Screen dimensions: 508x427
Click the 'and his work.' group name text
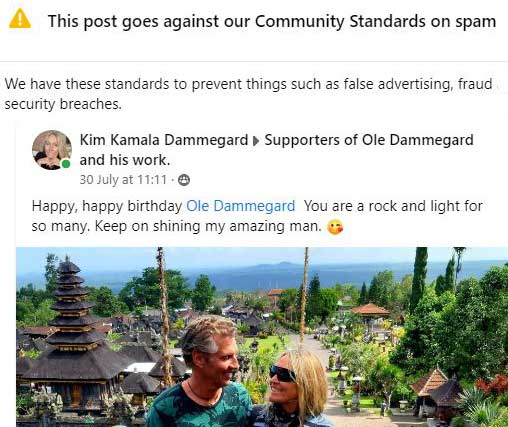pyautogui.click(x=125, y=160)
